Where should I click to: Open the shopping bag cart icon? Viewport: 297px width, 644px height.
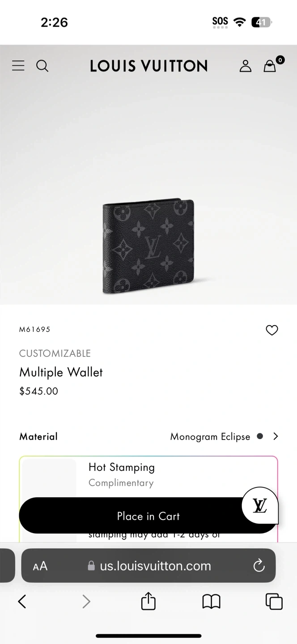point(270,66)
